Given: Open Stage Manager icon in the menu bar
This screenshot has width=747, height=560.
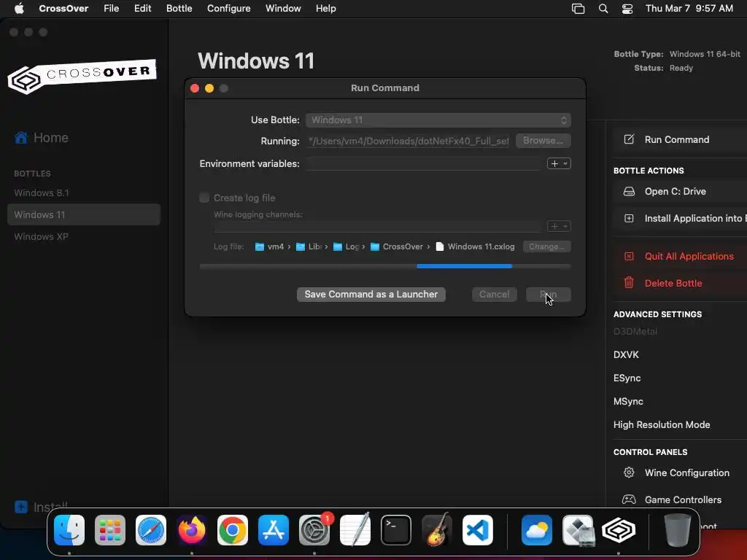Looking at the screenshot, I should tap(578, 9).
